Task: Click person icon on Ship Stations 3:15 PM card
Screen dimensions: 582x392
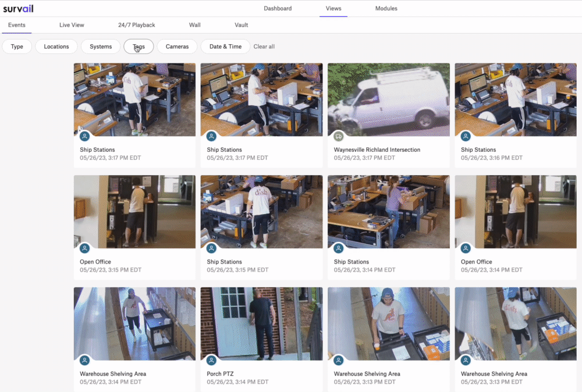Action: pyautogui.click(x=212, y=248)
